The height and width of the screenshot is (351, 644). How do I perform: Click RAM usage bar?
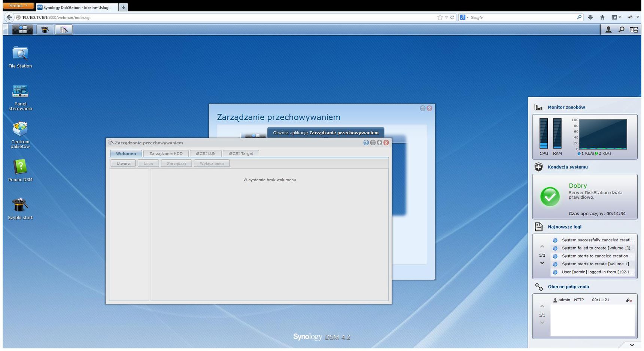[x=557, y=133]
